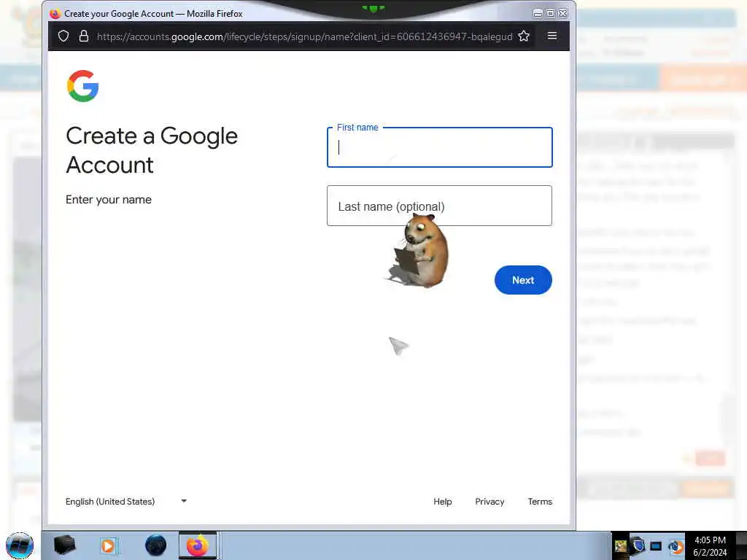The height and width of the screenshot is (560, 747).
Task: Open the Privacy link
Action: pos(489,502)
